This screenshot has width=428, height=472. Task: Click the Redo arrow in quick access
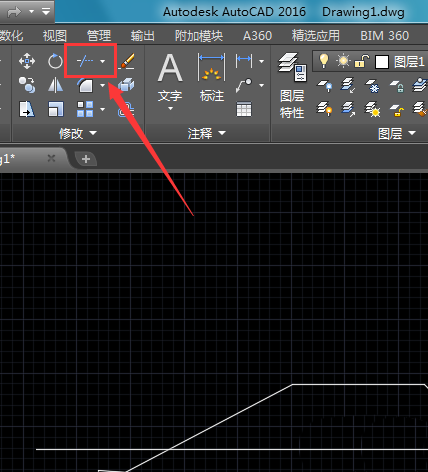pyautogui.click(x=14, y=12)
